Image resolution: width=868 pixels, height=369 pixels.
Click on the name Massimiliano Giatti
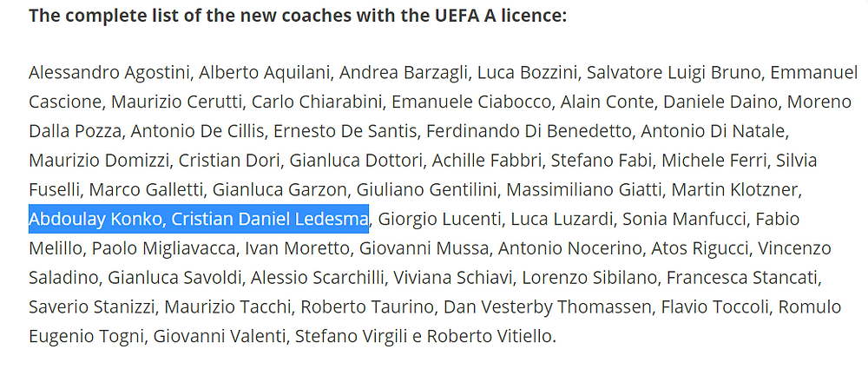(583, 189)
